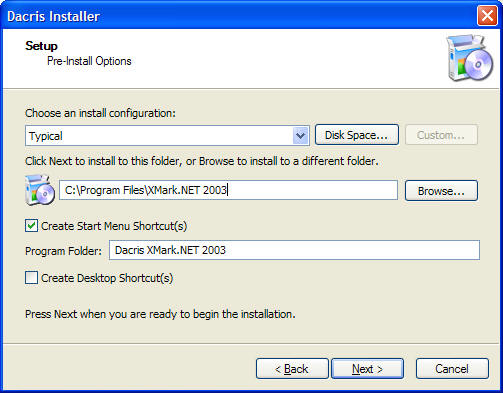Image resolution: width=503 pixels, height=393 pixels.
Task: Click the installer box icon in header
Action: 470,57
